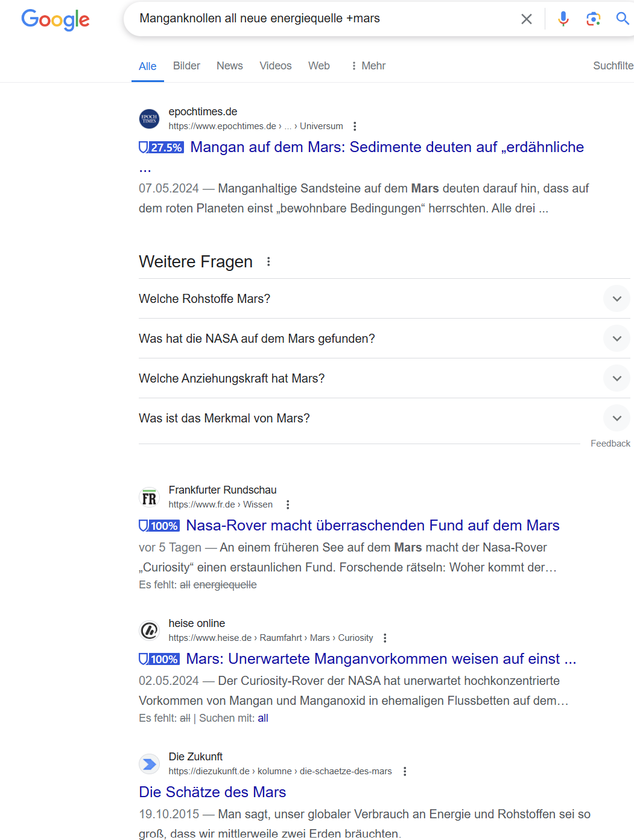Click the heise.de Raumfahrt breadcrumb URL

click(x=271, y=638)
